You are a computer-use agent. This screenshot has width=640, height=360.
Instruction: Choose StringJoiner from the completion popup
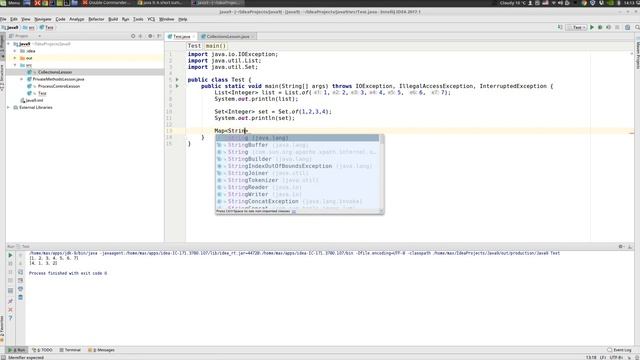(x=298, y=173)
